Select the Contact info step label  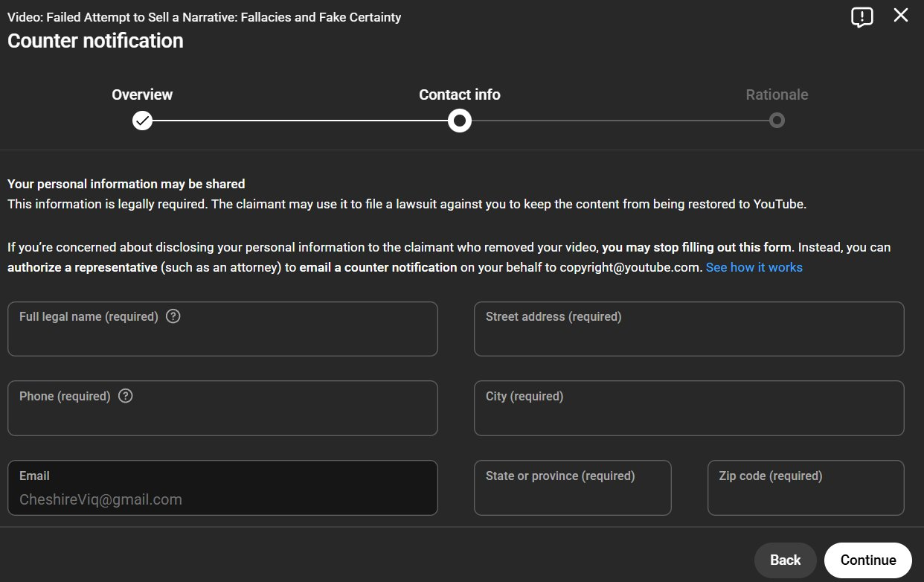460,95
